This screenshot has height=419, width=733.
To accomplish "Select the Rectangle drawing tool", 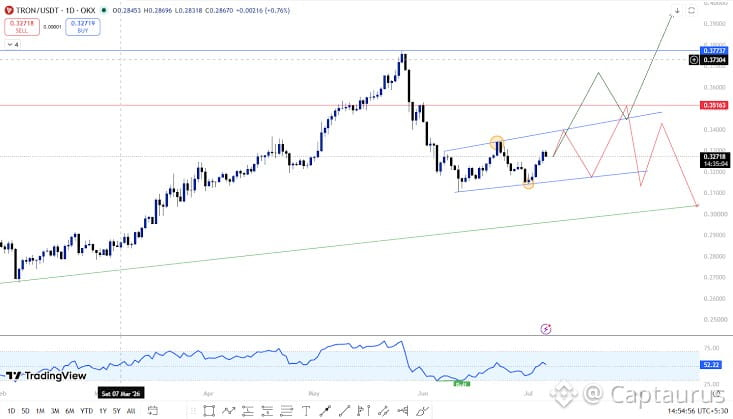I will click(x=209, y=411).
